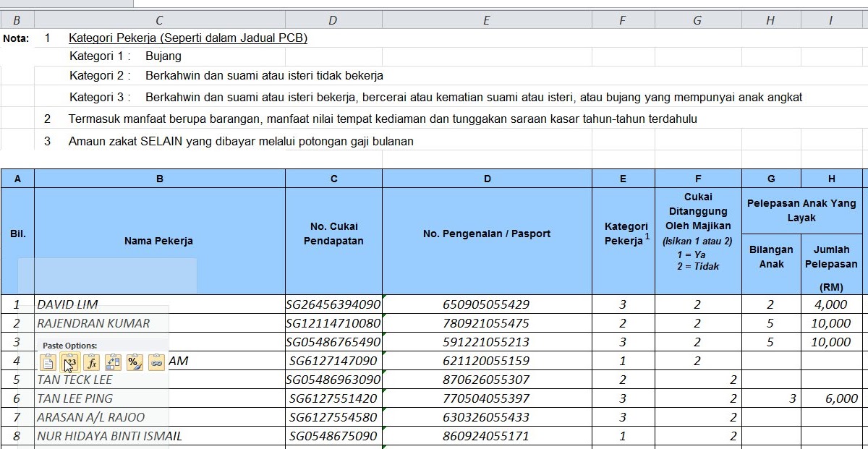Click the 'Bil.' table header cell
Image resolution: width=868 pixels, height=449 pixels.
tap(17, 241)
